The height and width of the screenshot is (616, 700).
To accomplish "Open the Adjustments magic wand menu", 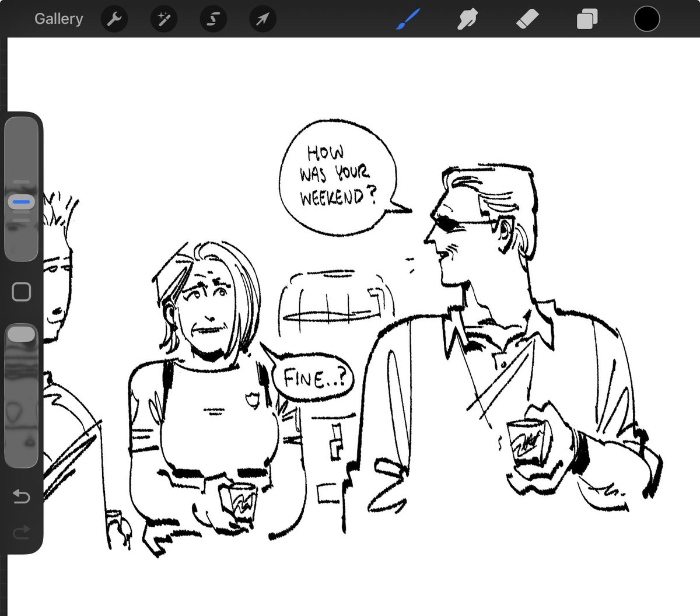I will point(164,19).
